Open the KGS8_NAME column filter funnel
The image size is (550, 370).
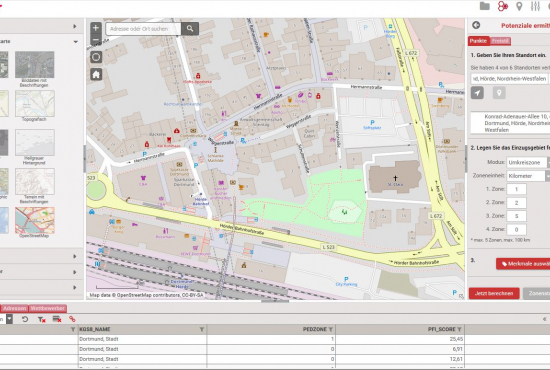click(x=202, y=329)
